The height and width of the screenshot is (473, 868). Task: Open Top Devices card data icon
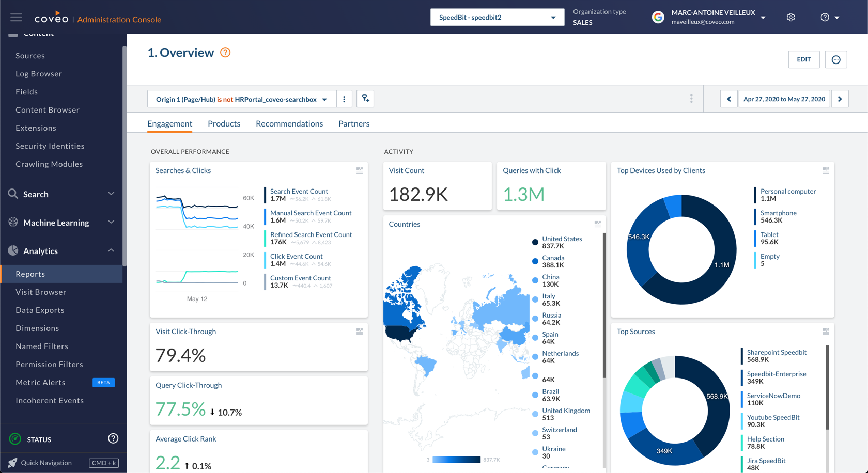pos(826,170)
